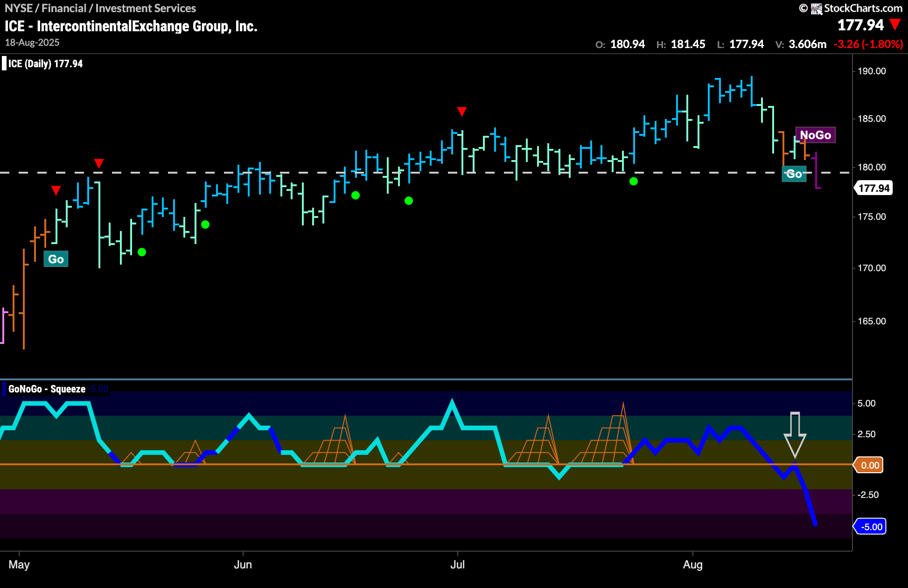Click the 180.00 price axis label
908x588 pixels.
pyautogui.click(x=872, y=167)
